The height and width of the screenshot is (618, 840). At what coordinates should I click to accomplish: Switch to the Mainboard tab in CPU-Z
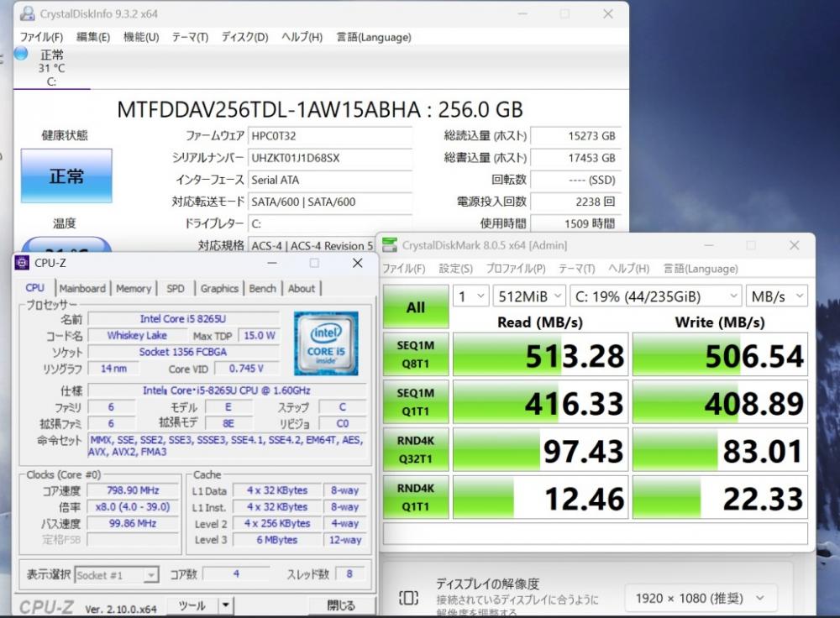(82, 289)
